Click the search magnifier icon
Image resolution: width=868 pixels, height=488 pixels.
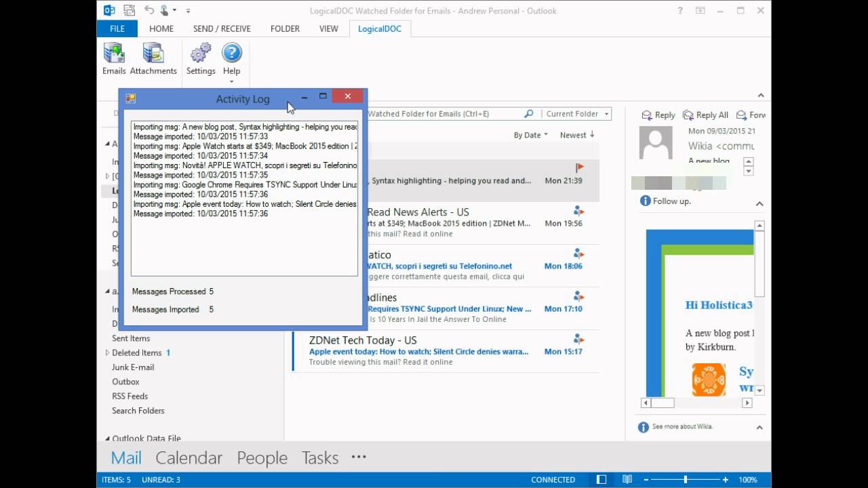pos(529,113)
